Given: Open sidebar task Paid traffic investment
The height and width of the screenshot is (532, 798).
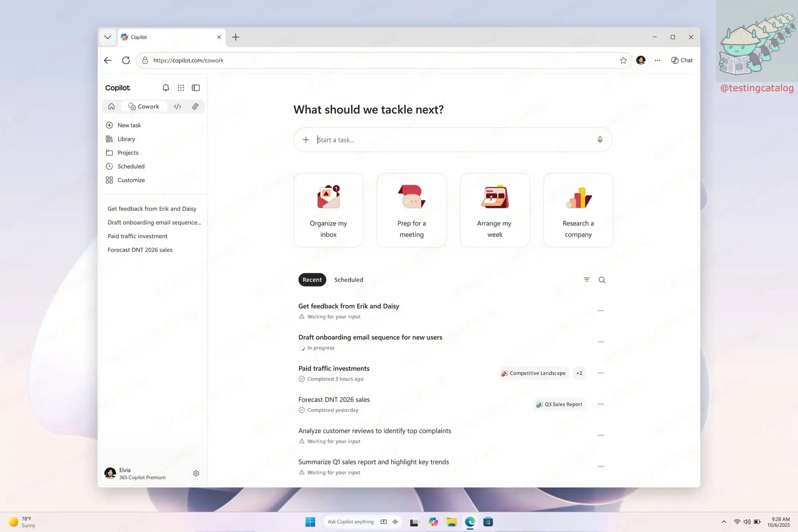Looking at the screenshot, I should pos(138,236).
